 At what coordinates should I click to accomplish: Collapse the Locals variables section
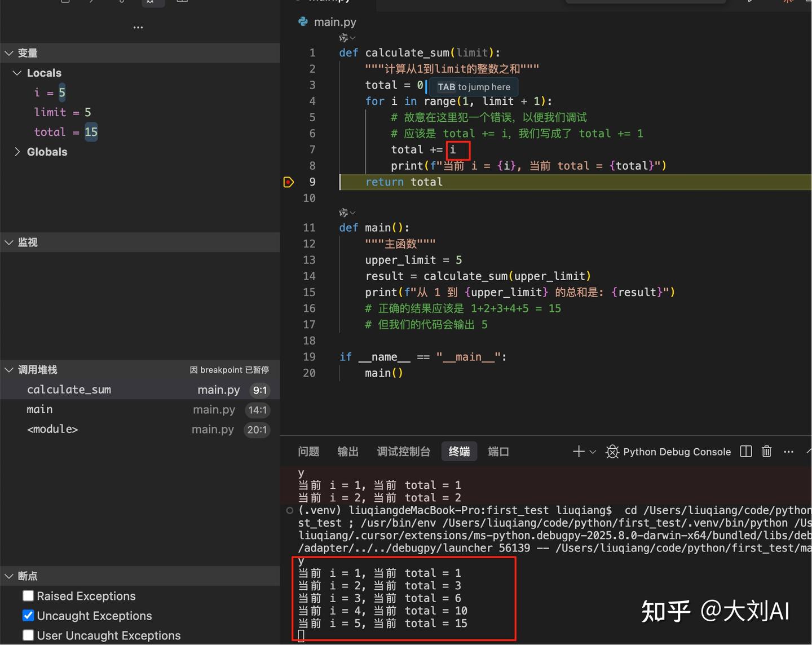point(17,72)
